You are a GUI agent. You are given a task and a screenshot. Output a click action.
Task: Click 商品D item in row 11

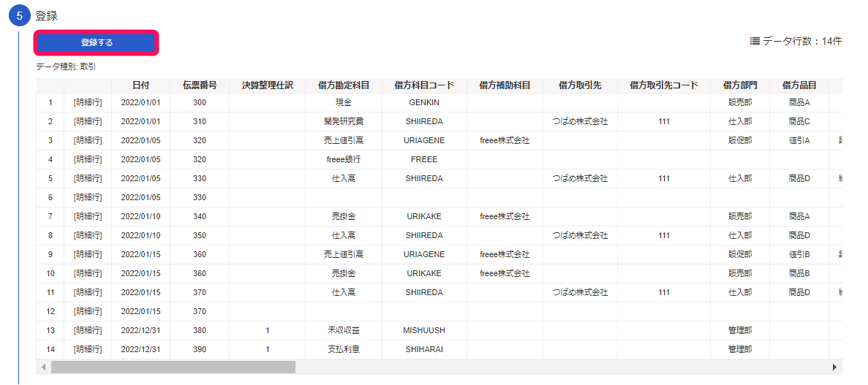[x=799, y=292]
